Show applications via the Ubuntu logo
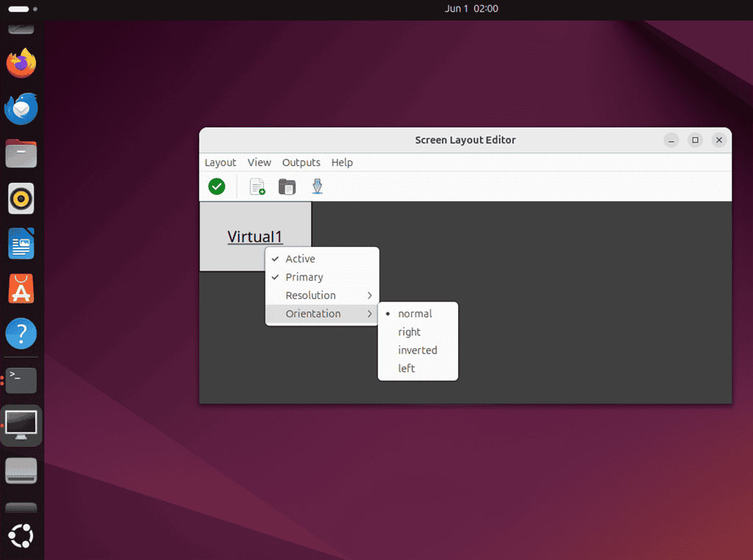 (x=21, y=536)
